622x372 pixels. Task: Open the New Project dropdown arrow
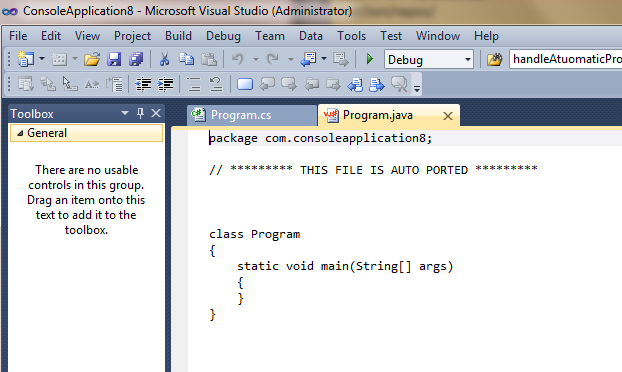[42, 59]
